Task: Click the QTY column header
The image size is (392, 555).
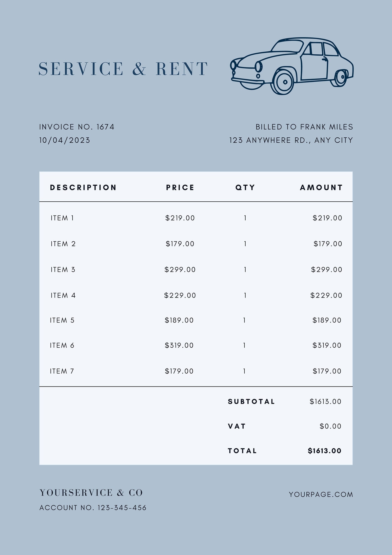Action: pos(245,188)
